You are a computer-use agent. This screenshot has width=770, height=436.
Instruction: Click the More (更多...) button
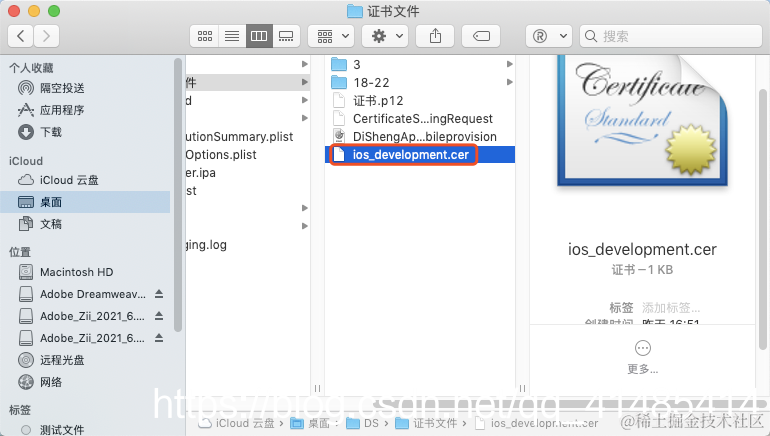pyautogui.click(x=642, y=357)
